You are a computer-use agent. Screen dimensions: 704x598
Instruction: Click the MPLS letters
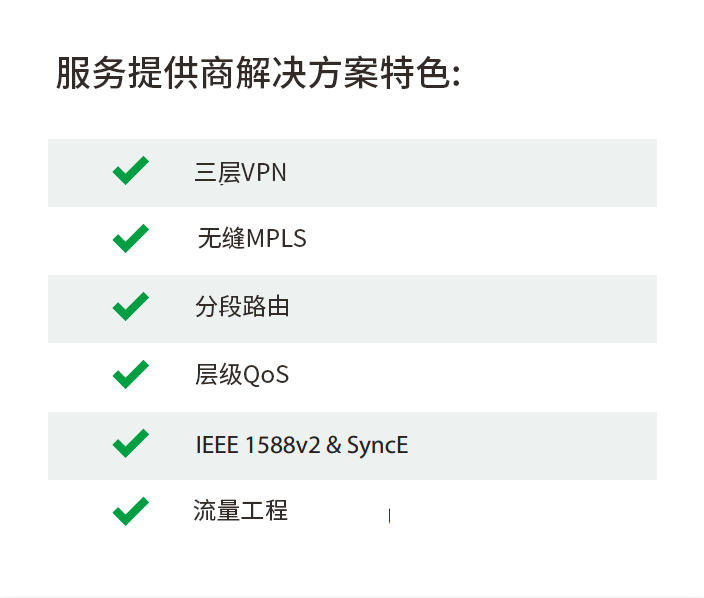[276, 238]
